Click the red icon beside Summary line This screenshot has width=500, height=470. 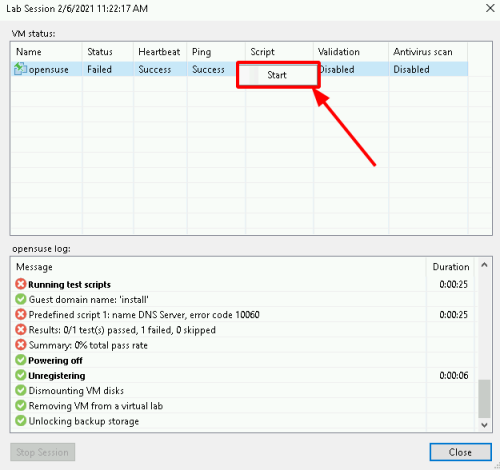point(21,345)
